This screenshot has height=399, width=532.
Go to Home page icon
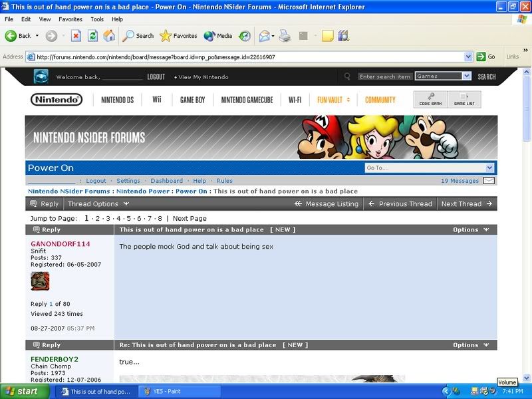pos(109,36)
